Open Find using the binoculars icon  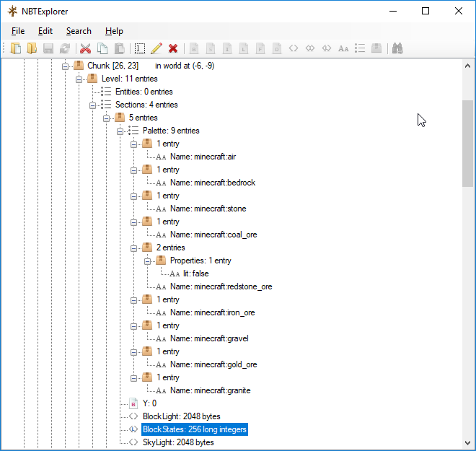click(397, 48)
